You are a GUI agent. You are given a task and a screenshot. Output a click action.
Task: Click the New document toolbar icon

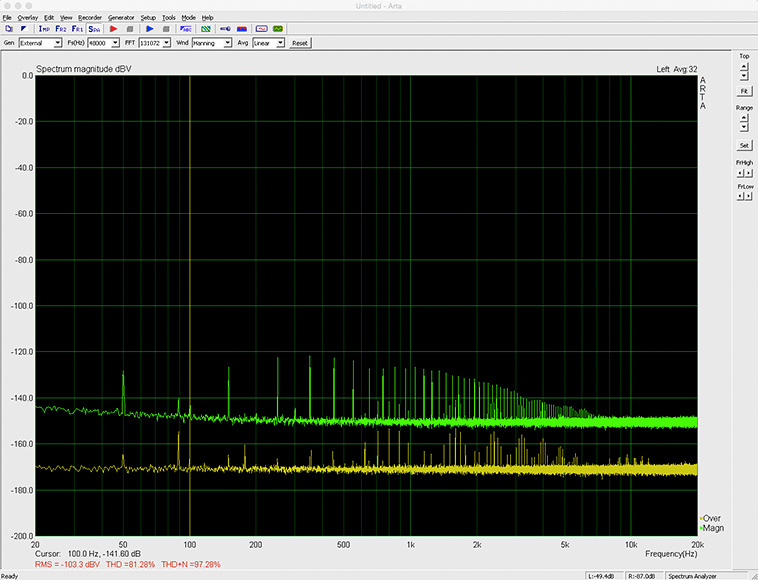coord(9,29)
